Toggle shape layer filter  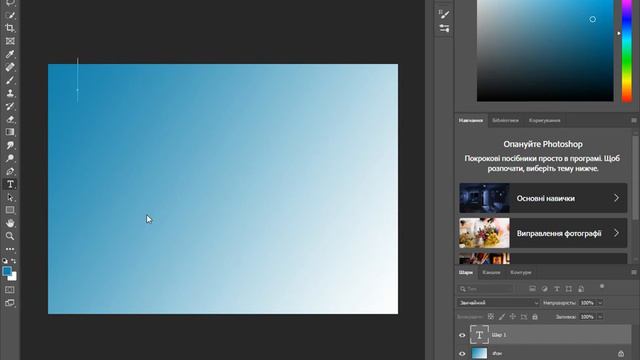point(569,289)
